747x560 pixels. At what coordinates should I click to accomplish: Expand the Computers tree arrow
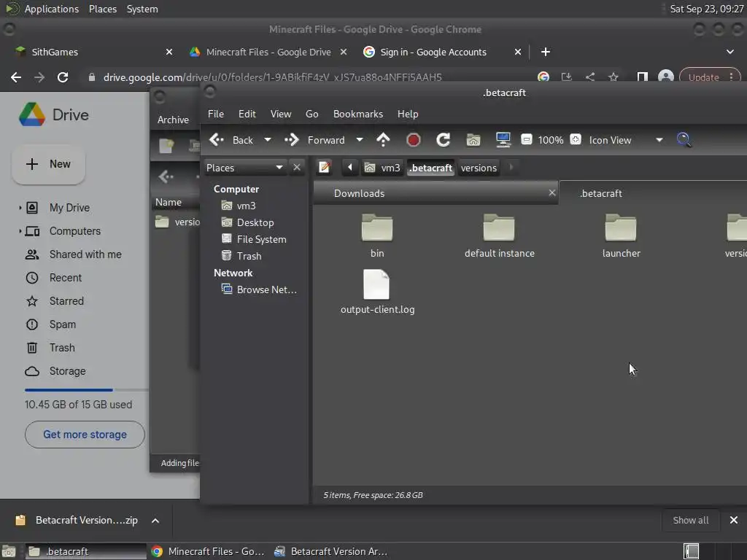pos(20,231)
